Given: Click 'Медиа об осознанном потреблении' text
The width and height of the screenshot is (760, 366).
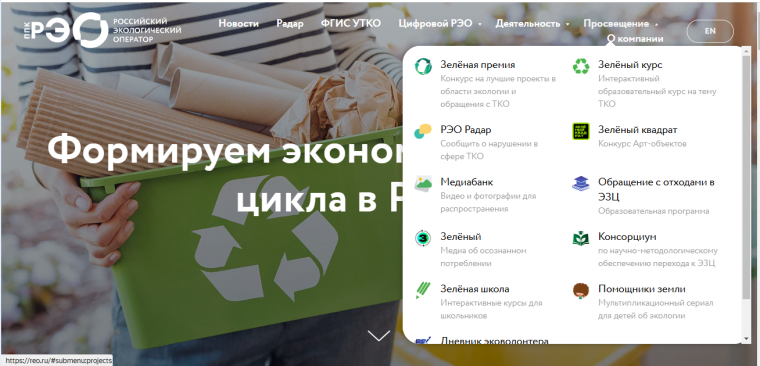Looking at the screenshot, I should (x=483, y=257).
